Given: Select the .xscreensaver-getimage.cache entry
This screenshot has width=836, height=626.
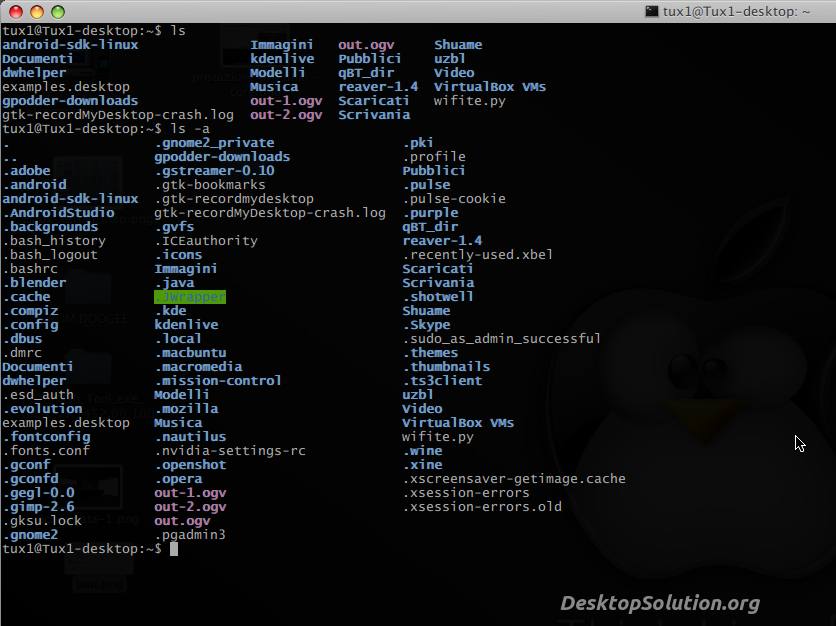Looking at the screenshot, I should pos(514,479).
